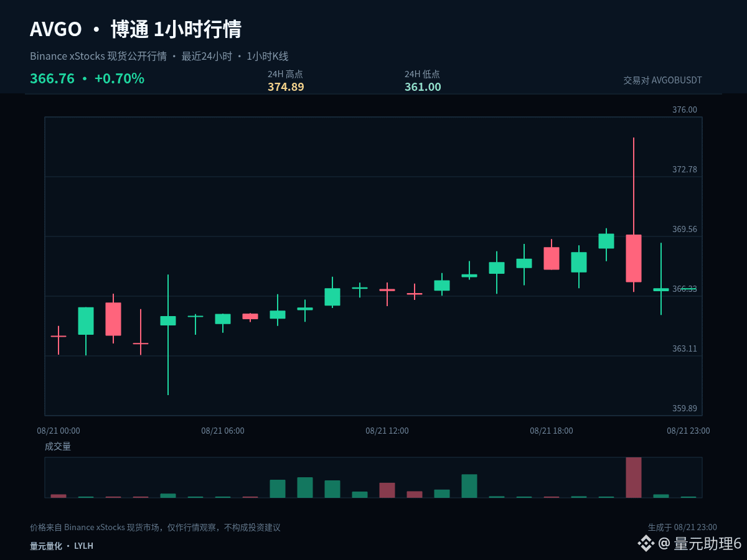Screen dimensions: 747x560
Task: Click the 369.56 price axis label
Action: [685, 229]
